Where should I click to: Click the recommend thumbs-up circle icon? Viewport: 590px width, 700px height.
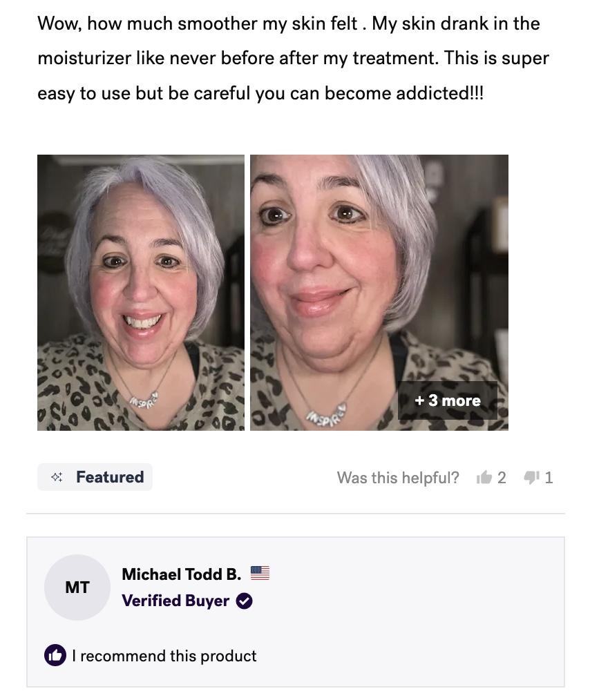coord(55,655)
